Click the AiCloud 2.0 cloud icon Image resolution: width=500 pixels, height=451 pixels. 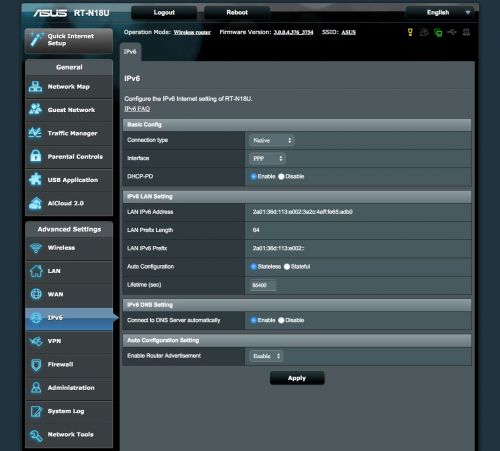click(35, 203)
